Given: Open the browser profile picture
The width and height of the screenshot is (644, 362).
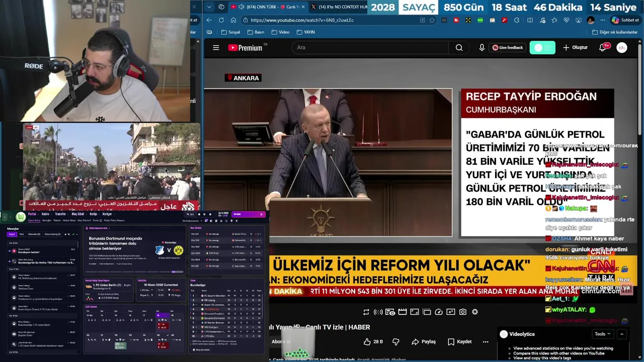Looking at the screenshot, I should tap(591, 20).
